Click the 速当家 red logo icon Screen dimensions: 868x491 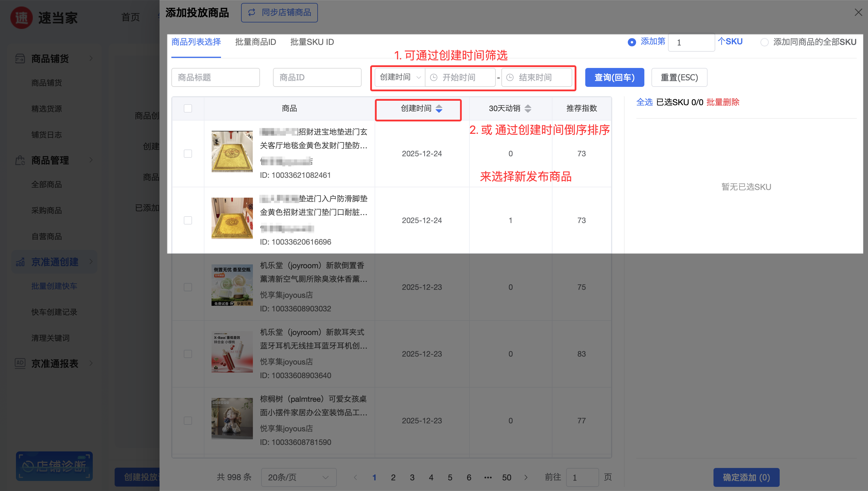[22, 17]
